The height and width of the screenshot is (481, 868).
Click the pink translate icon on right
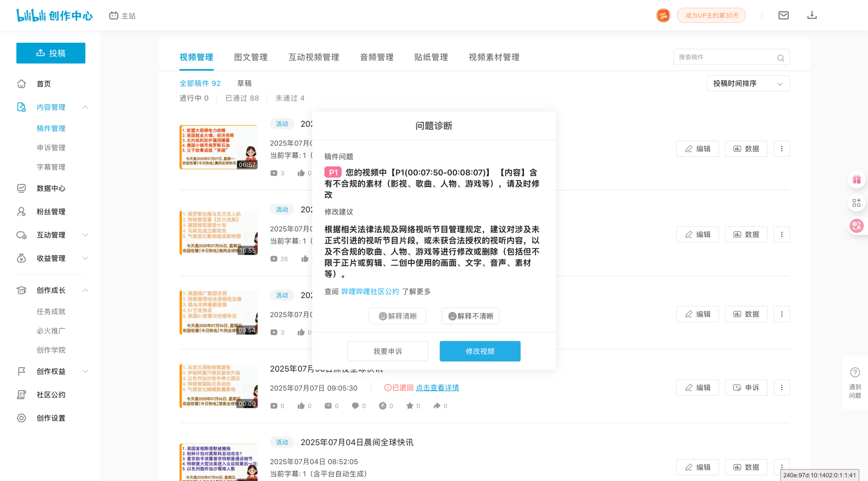(x=856, y=226)
